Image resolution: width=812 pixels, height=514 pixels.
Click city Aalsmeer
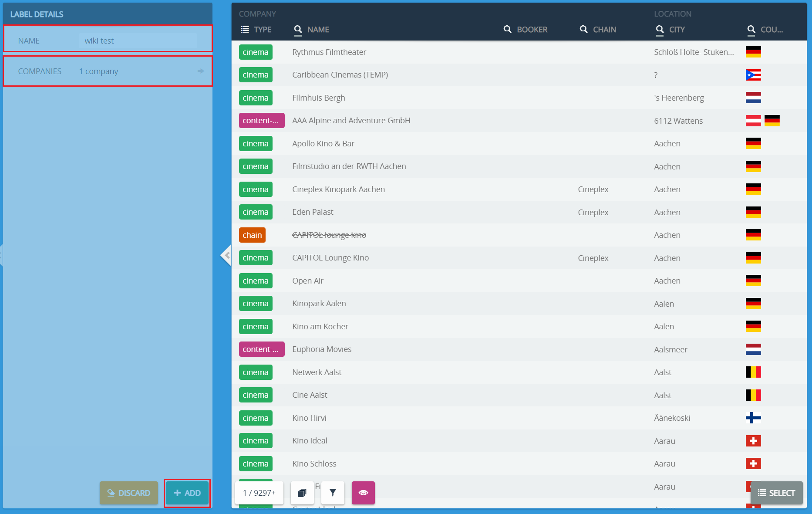670,349
